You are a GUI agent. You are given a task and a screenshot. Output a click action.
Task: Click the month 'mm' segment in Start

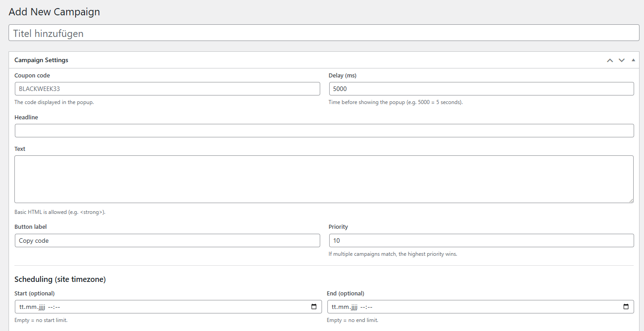[x=30, y=307]
